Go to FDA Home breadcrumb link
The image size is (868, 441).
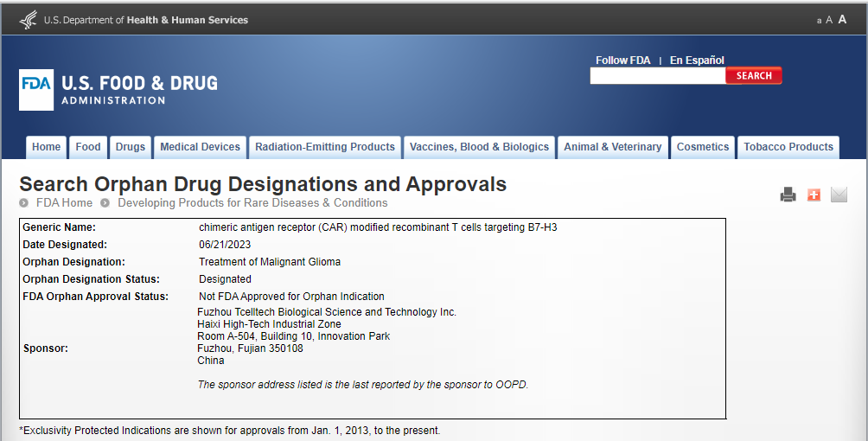(64, 203)
